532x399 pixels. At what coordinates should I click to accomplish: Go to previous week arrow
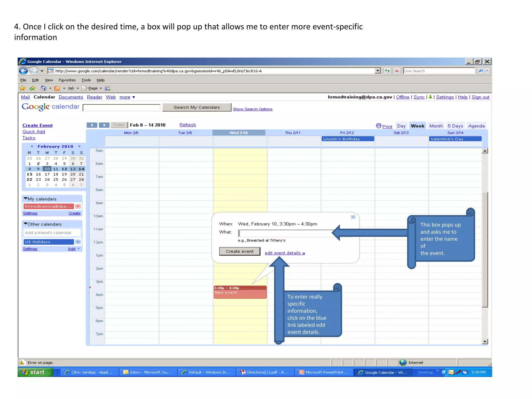point(92,125)
